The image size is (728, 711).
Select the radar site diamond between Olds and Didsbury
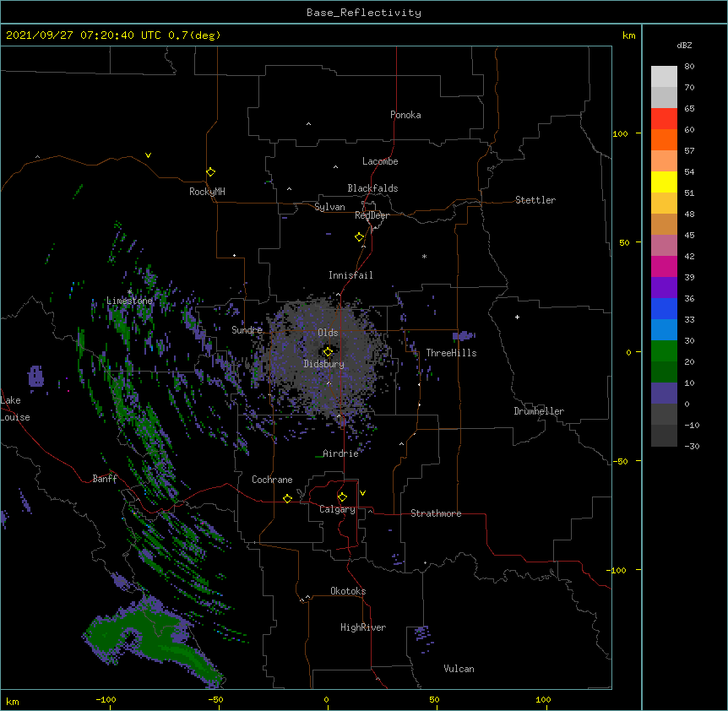coord(328,352)
